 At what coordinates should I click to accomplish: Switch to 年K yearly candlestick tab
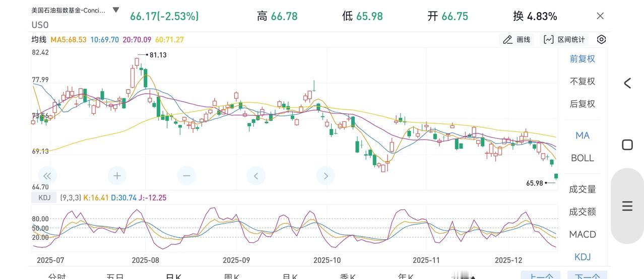click(406, 276)
